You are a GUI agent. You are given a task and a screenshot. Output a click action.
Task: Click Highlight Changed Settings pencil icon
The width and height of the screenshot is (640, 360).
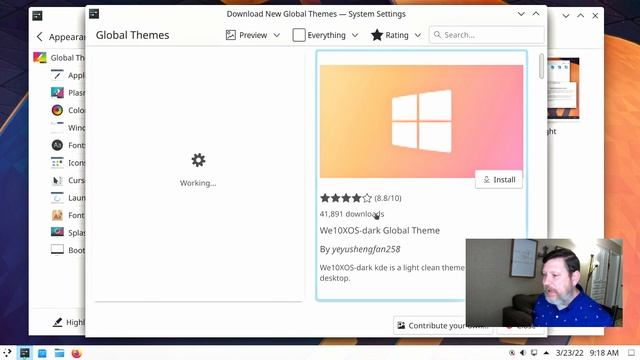(x=58, y=322)
